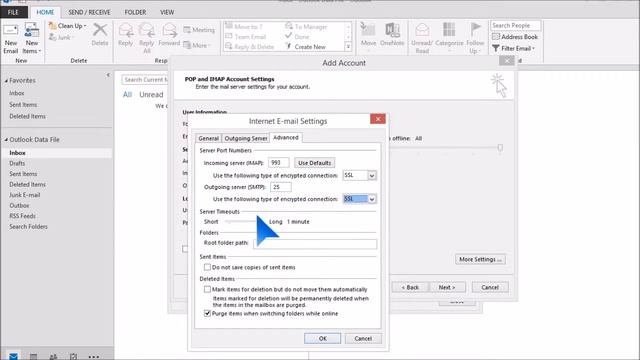Expand the Quick Steps gallery
The width and height of the screenshot is (640, 360).
coord(348,47)
